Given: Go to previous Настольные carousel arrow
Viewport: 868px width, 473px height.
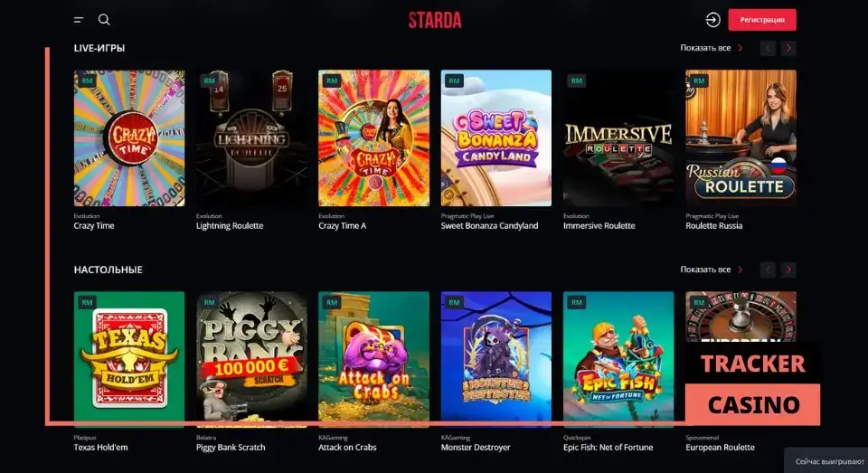Looking at the screenshot, I should tap(768, 270).
